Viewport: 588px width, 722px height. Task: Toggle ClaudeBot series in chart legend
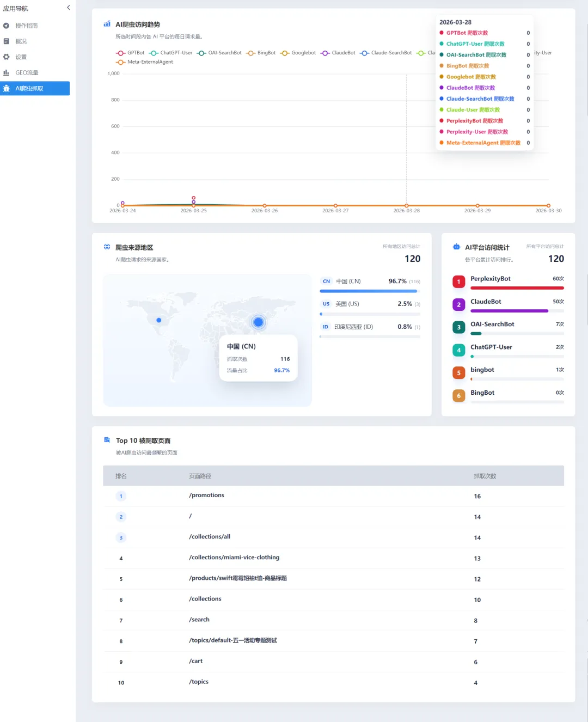click(x=338, y=53)
